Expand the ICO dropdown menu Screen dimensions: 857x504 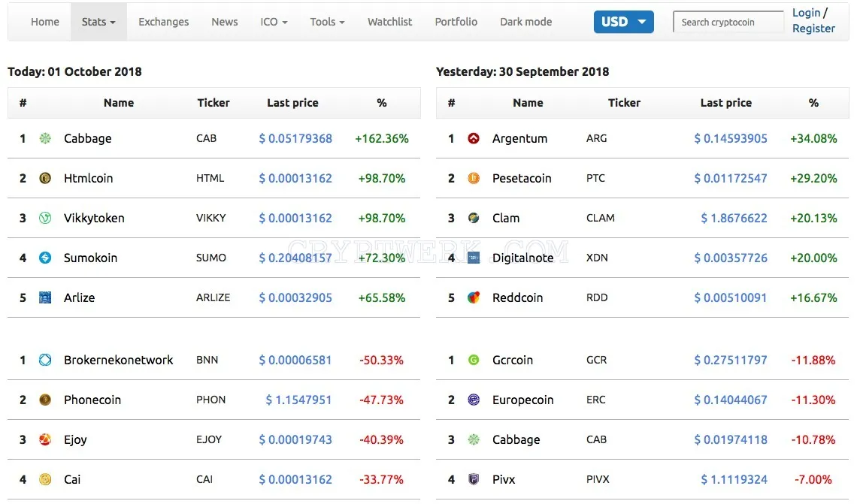coord(274,22)
